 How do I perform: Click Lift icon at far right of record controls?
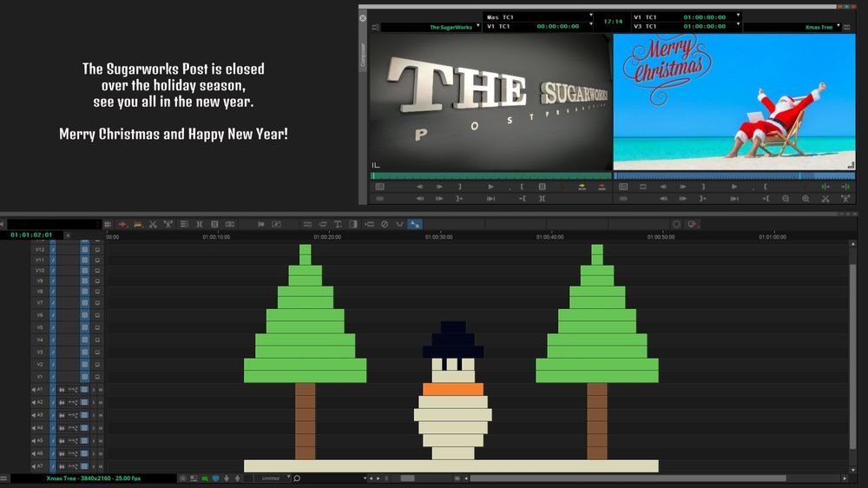[x=845, y=198]
